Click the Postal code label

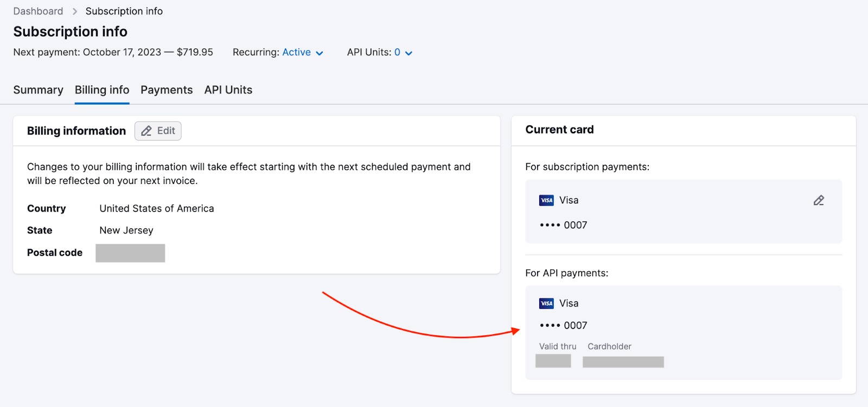[x=55, y=253]
